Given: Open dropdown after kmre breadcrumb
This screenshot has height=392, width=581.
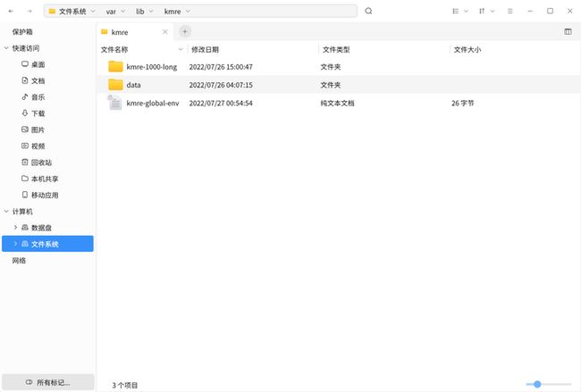Looking at the screenshot, I should coord(188,12).
